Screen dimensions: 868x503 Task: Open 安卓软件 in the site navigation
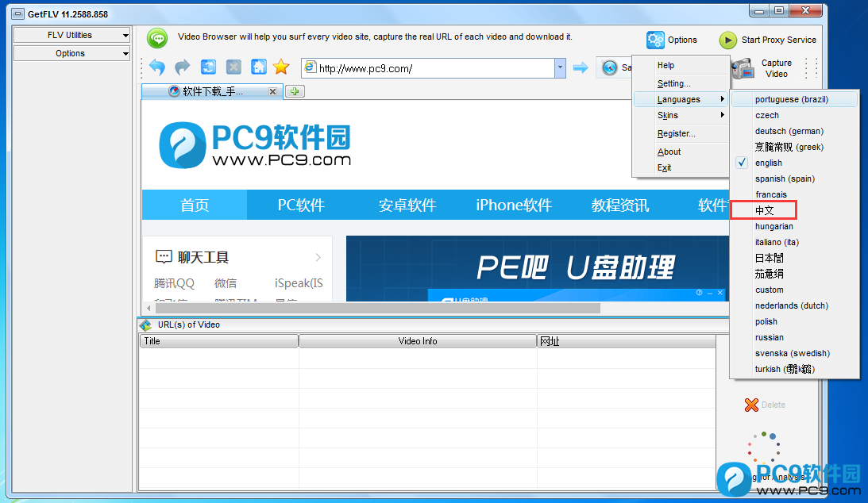(x=407, y=205)
